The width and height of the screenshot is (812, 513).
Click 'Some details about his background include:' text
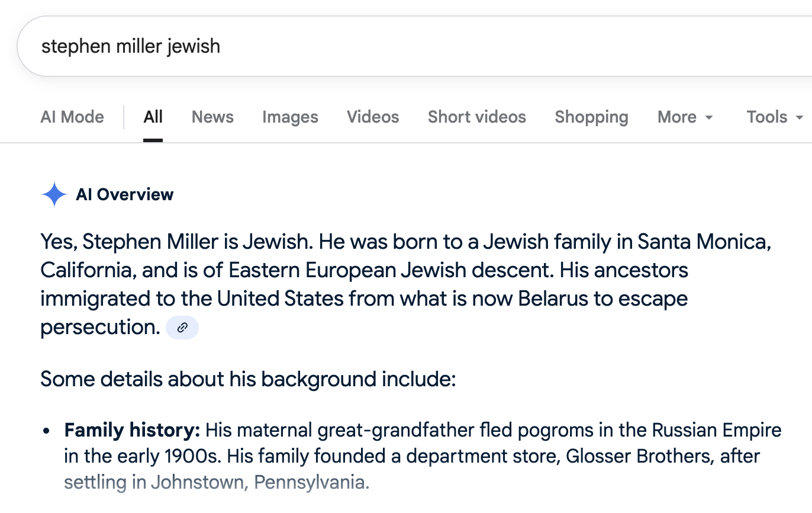point(248,379)
